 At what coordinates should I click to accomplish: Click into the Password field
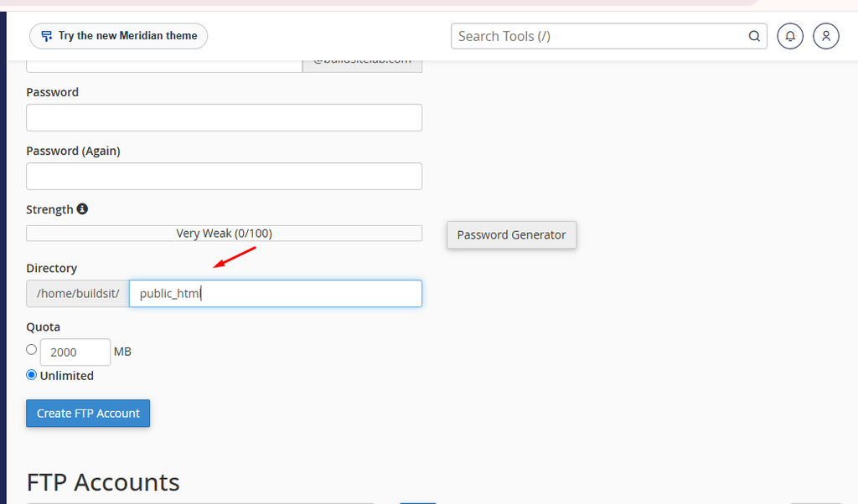pyautogui.click(x=224, y=117)
